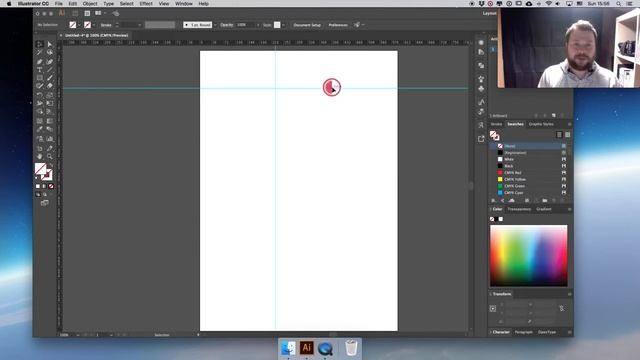Pick a color from the color spectrum

click(529, 256)
